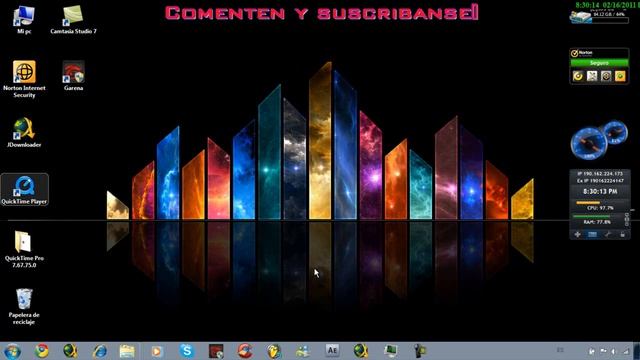
Task: Click the blue display icon in gadget
Action: [x=592, y=234]
